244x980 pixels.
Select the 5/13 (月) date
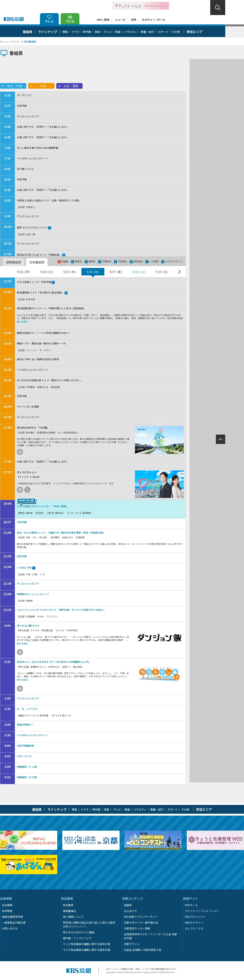click(x=24, y=272)
